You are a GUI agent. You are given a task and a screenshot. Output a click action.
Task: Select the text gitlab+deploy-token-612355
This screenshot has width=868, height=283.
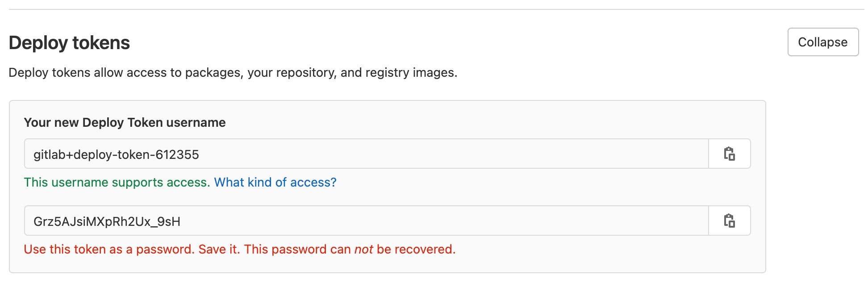[x=115, y=154]
